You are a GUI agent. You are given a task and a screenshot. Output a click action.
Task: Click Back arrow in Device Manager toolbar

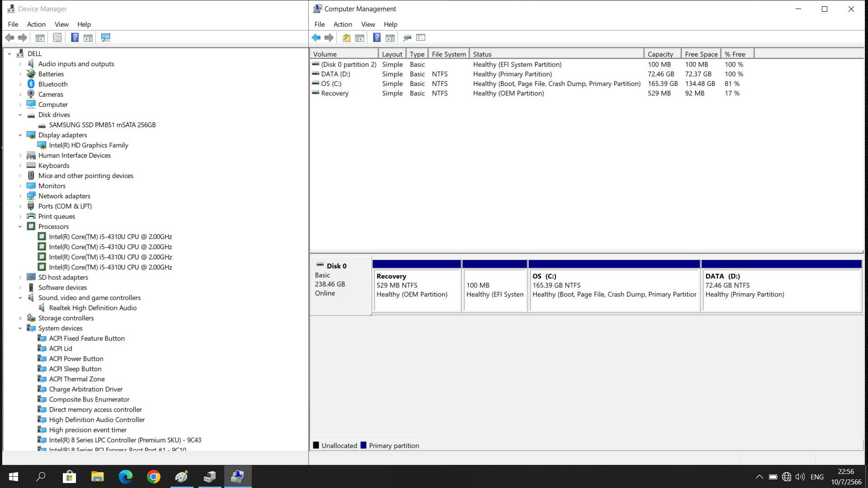(x=9, y=38)
